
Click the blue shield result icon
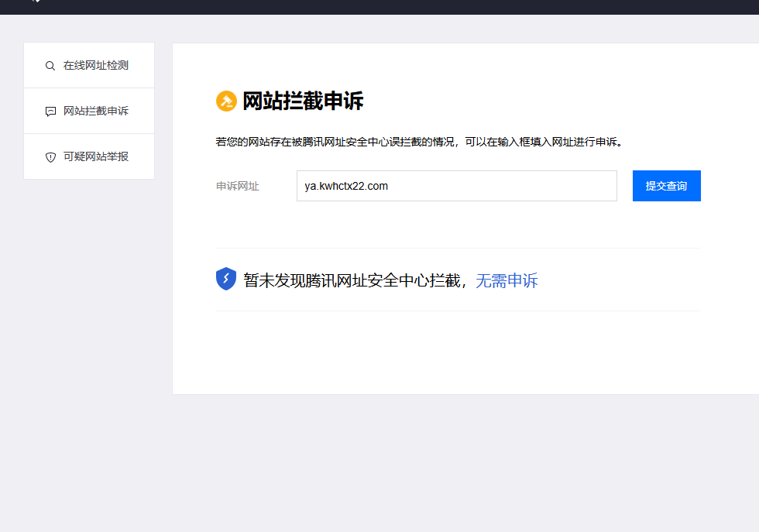(226, 279)
